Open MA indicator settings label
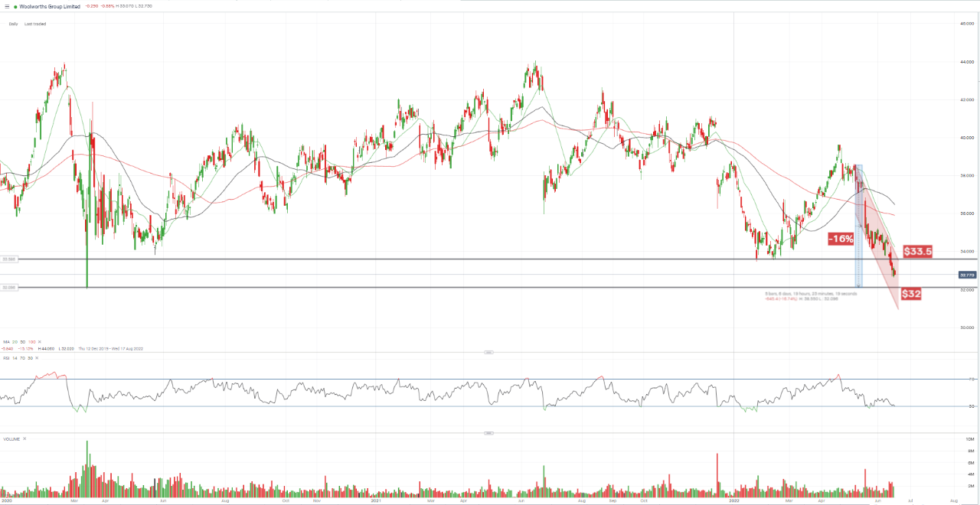Screen dimensions: 980x505 click(6, 341)
